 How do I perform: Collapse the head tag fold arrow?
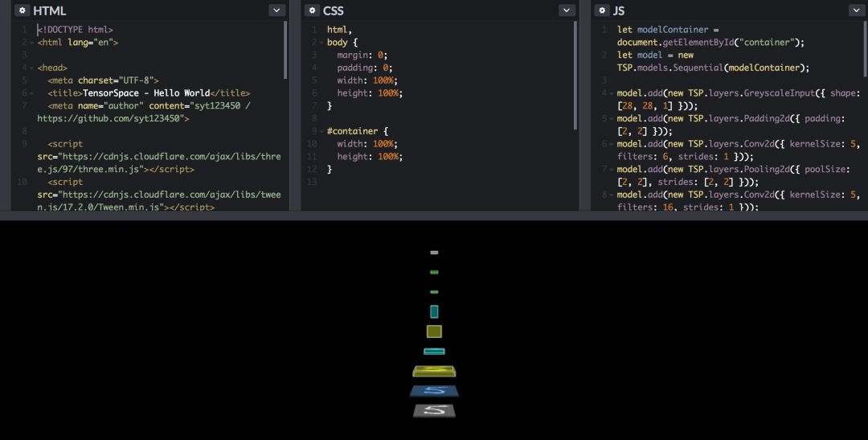pos(32,68)
